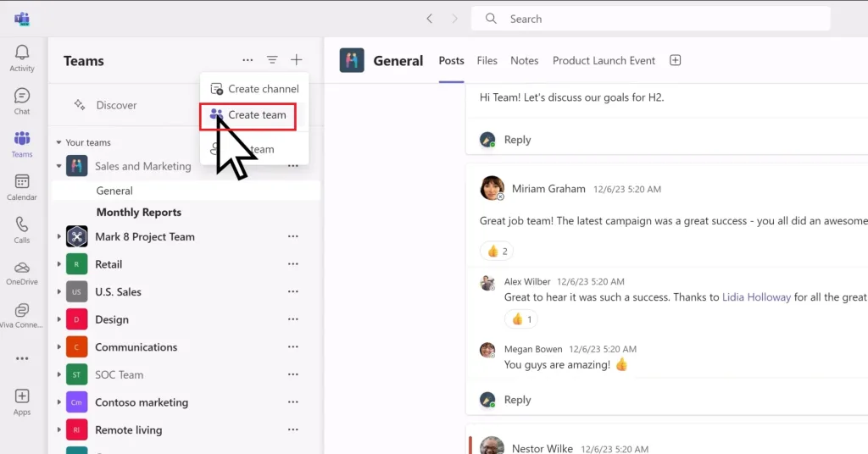Open OneDrive from the left rail
Viewport: 868px width, 454px height.
tap(22, 273)
